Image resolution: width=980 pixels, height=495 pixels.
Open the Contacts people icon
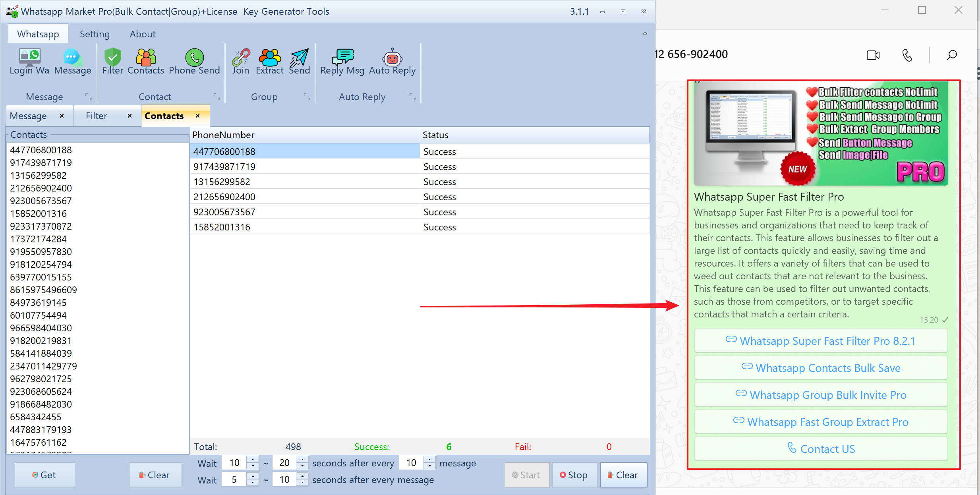tap(146, 62)
